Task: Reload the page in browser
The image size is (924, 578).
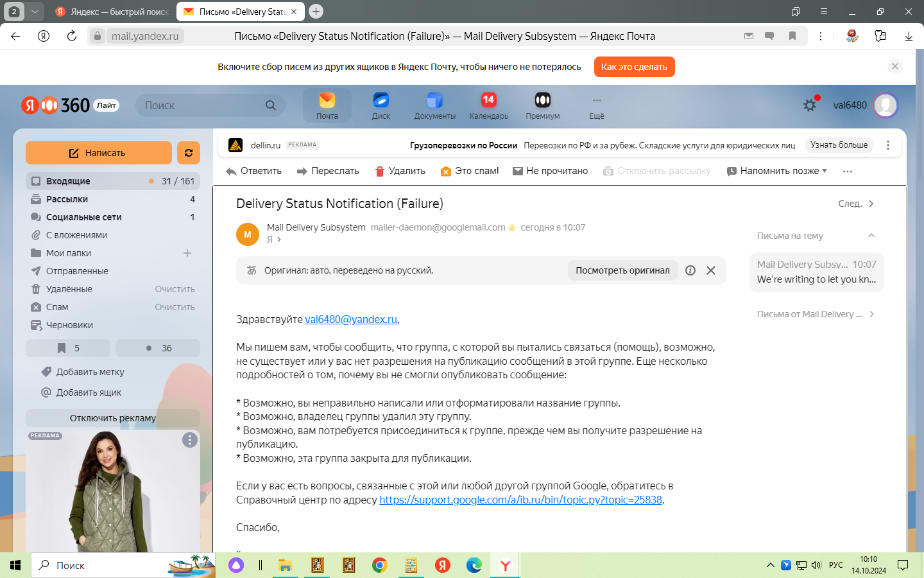Action: 72,36
